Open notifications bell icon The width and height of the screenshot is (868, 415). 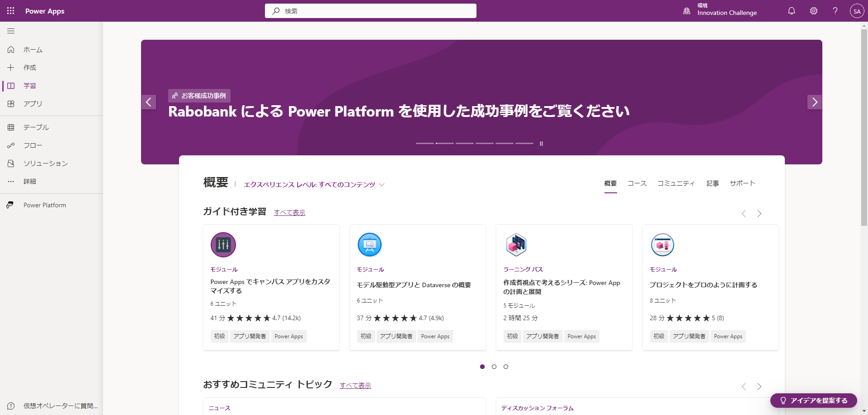[792, 11]
